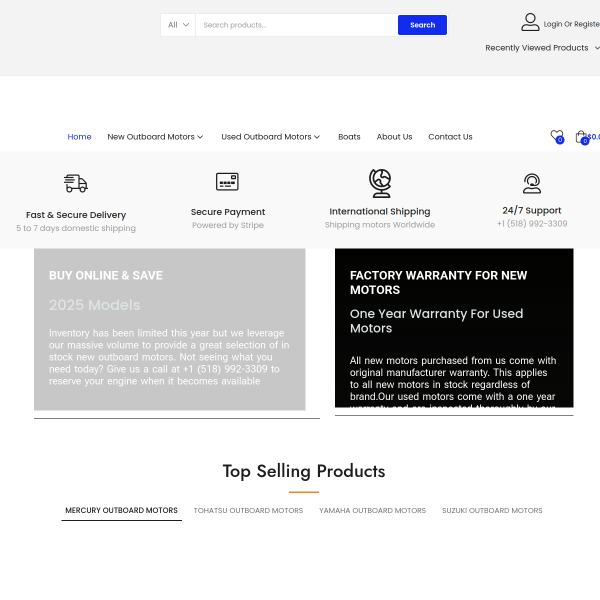Screen dimensions: 600x600
Task: Click the Top Selling Products heading
Action: pyautogui.click(x=304, y=471)
